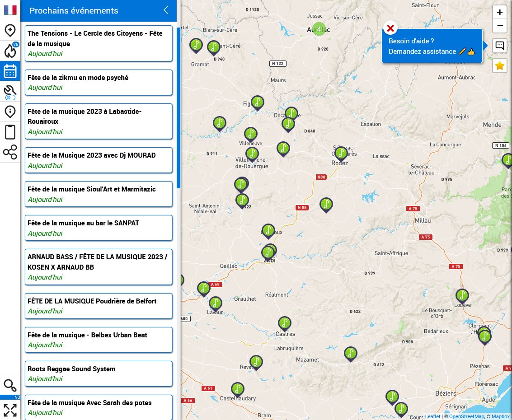Open Fête de la zikmu en mode psyché

(99, 83)
